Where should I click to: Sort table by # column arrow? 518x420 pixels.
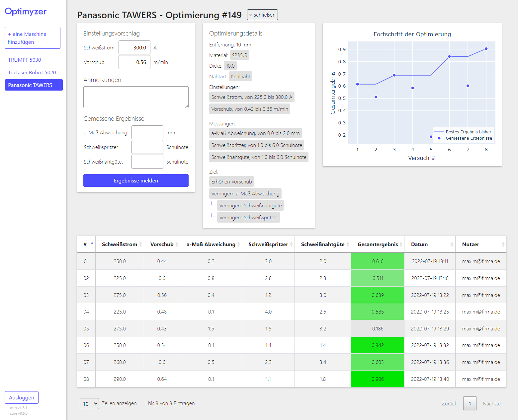tap(92, 244)
